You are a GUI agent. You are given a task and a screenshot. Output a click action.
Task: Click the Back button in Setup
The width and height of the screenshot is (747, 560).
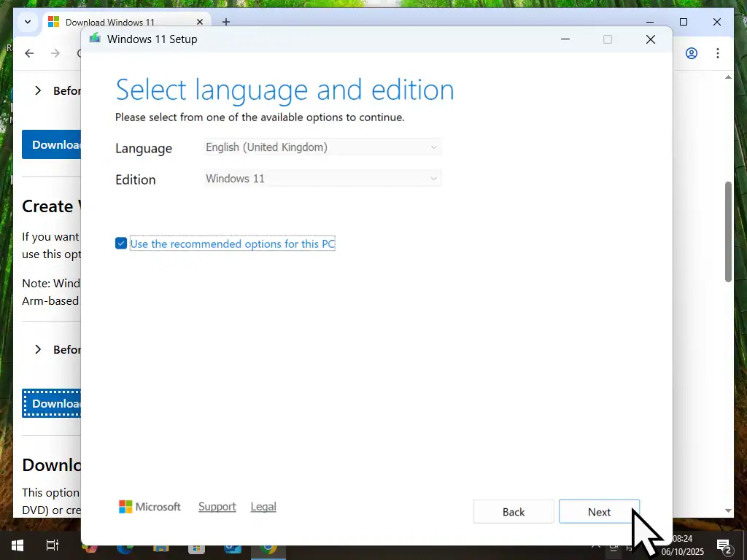pos(514,512)
